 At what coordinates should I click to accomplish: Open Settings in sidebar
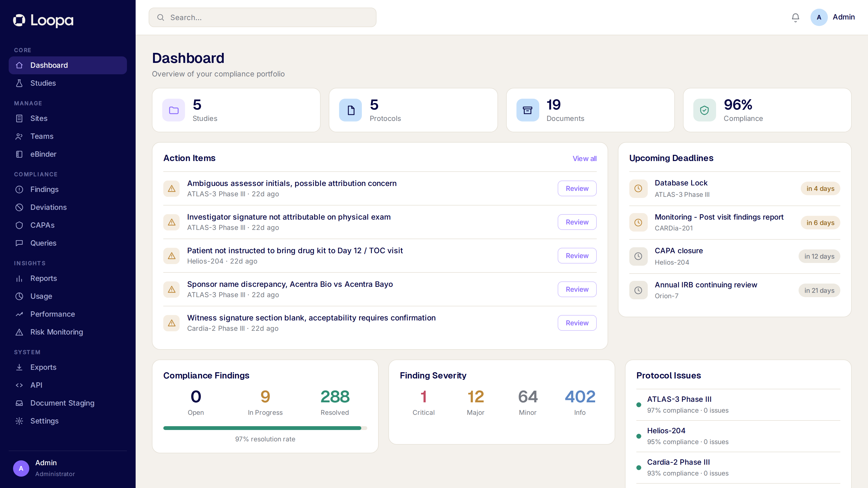[68, 421]
